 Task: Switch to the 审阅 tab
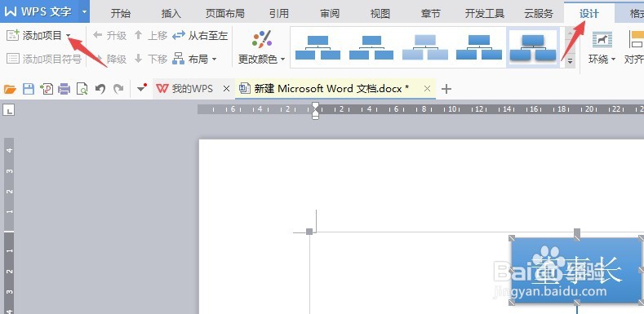tap(330, 14)
